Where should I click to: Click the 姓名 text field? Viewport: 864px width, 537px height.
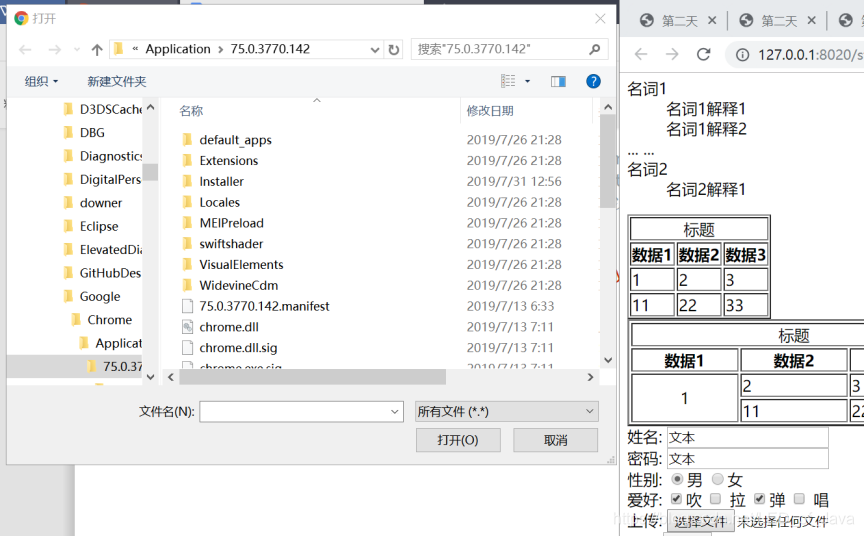tap(748, 437)
